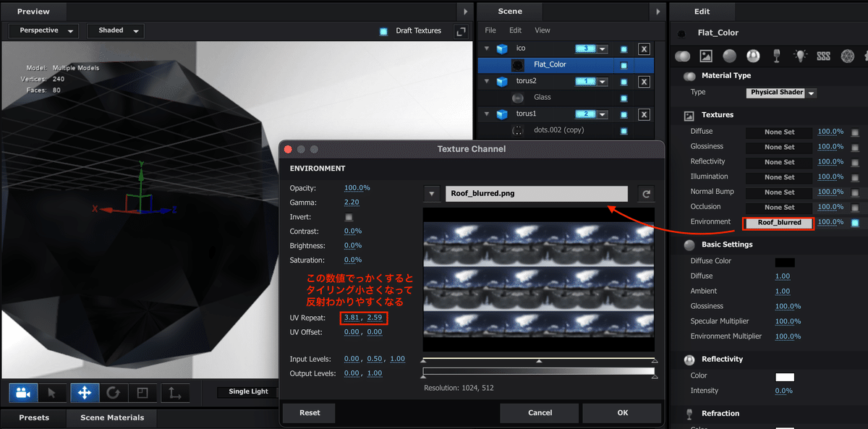This screenshot has height=429, width=868.
Task: Click the Reset button in Texture Channel
Action: [x=310, y=413]
